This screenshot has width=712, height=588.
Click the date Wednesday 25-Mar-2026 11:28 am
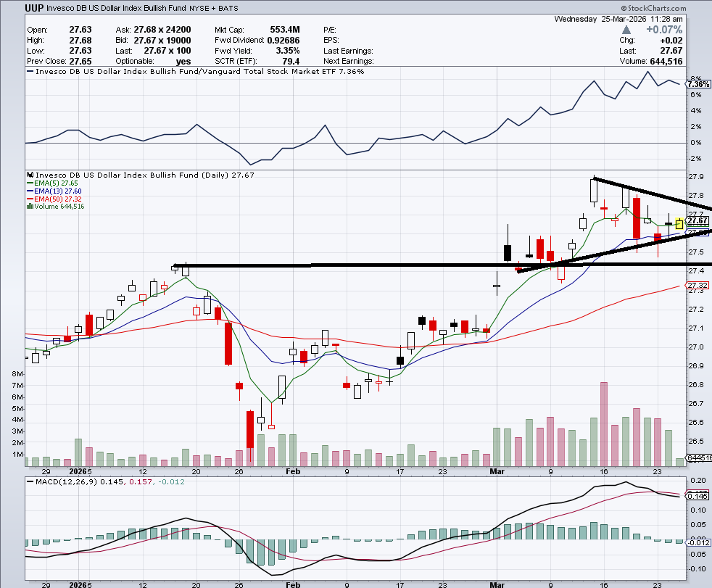[x=618, y=19]
